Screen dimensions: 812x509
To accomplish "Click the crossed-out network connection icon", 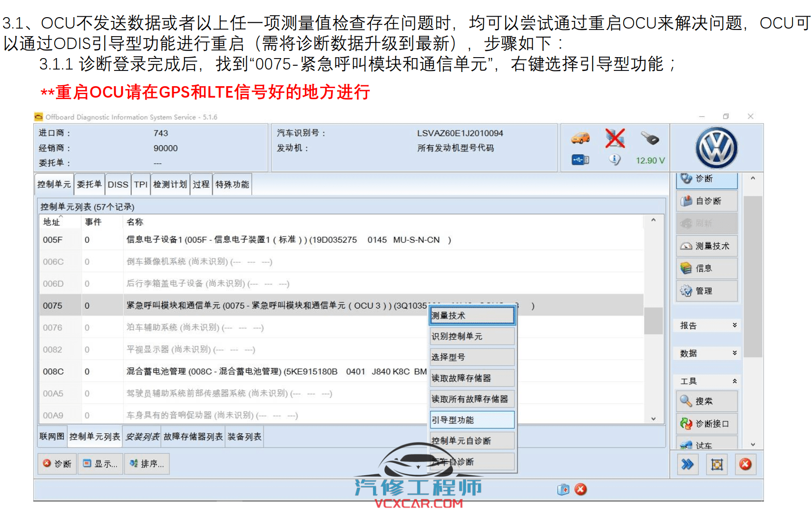I will 615,139.
